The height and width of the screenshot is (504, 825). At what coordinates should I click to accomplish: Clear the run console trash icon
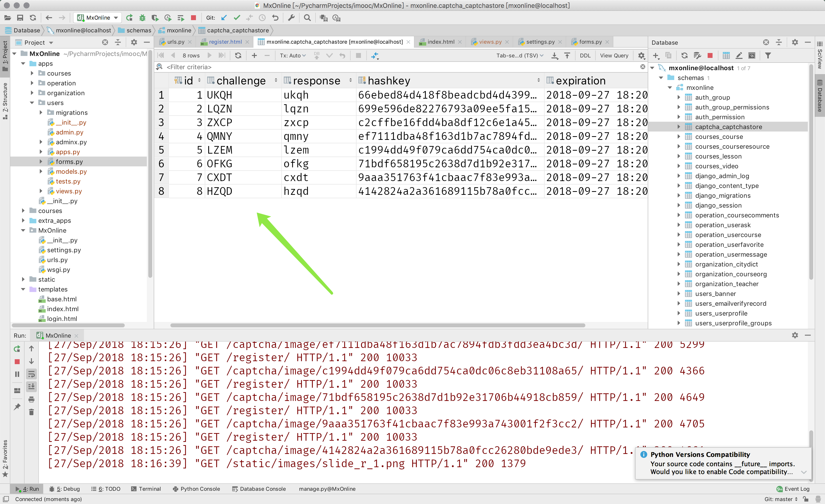pyautogui.click(x=31, y=412)
